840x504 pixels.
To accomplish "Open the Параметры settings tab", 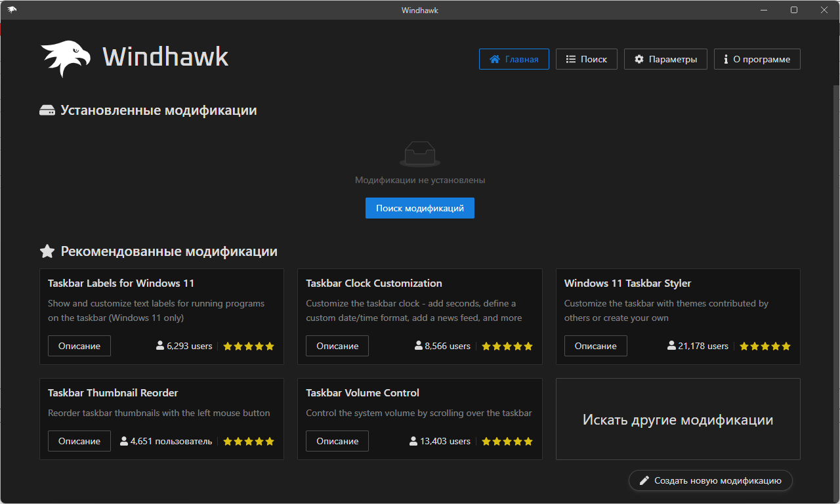I will tap(665, 59).
